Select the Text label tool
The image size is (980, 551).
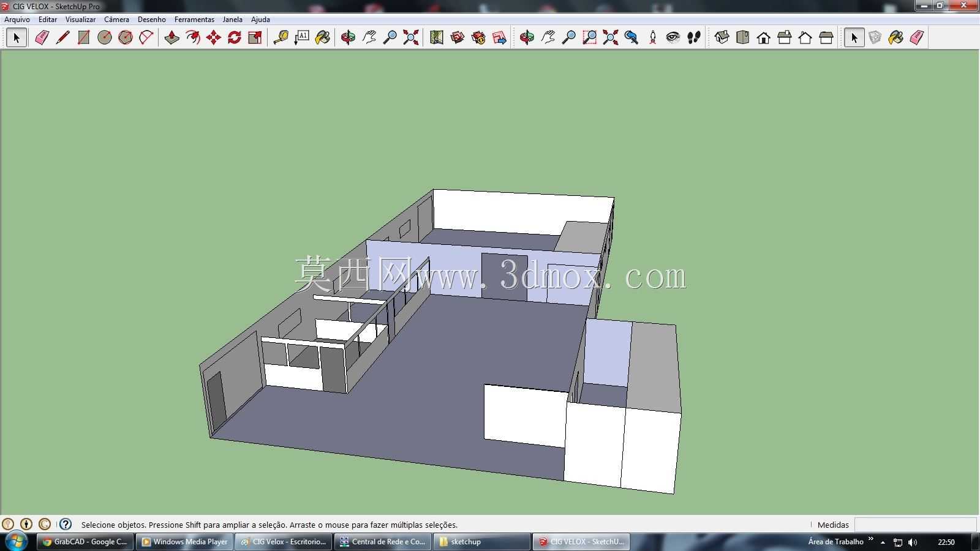tap(301, 37)
